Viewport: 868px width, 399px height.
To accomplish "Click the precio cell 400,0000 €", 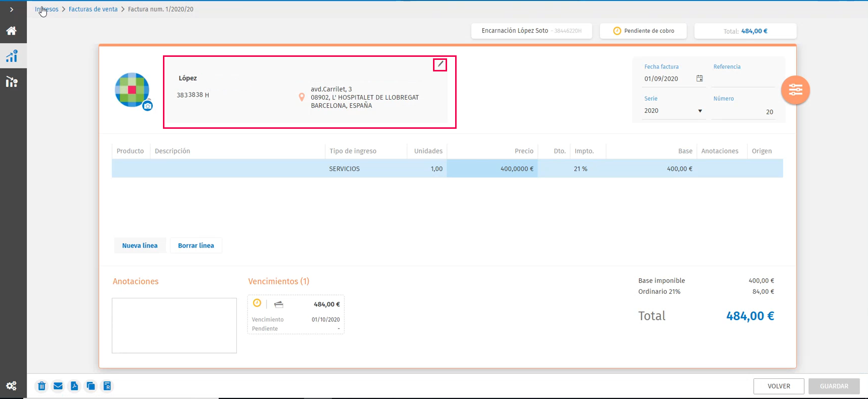I will tap(492, 169).
